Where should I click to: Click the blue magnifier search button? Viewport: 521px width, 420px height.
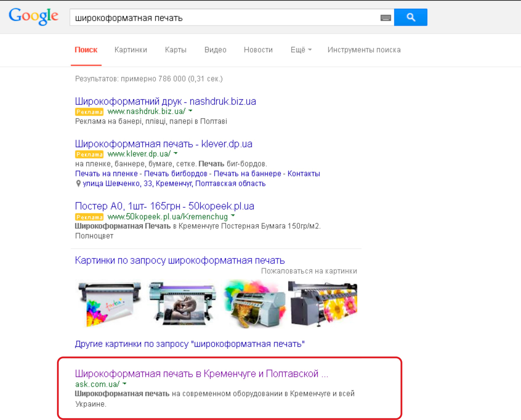pyautogui.click(x=410, y=17)
